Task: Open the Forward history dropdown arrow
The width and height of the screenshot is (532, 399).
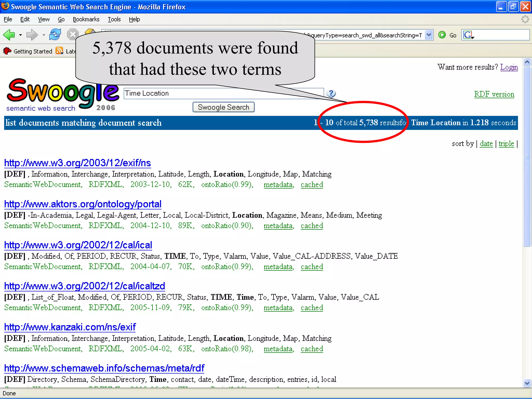Action: pos(44,35)
